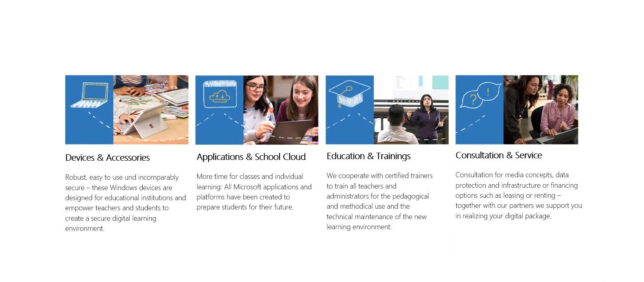
Task: Open the Devices & Accessories heading
Action: 108,158
